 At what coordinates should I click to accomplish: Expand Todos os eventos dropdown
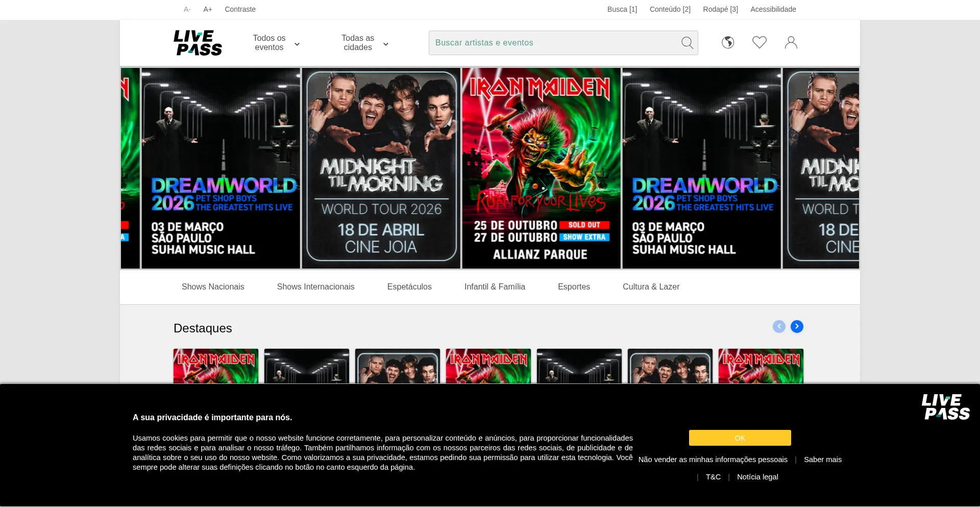pyautogui.click(x=276, y=43)
